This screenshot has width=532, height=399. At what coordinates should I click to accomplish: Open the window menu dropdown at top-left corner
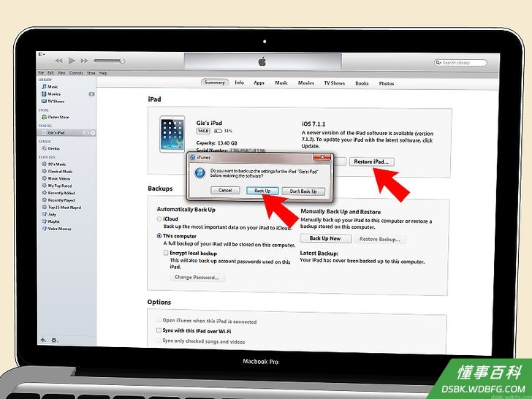click(42, 54)
